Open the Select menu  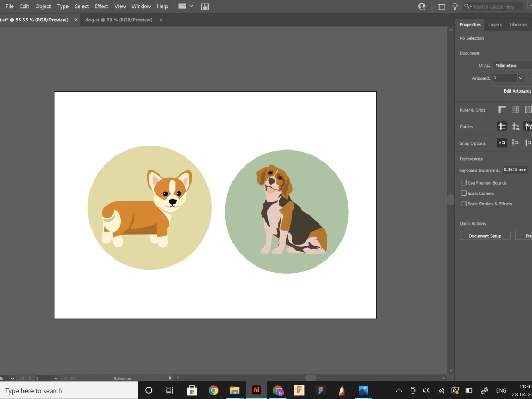(82, 6)
